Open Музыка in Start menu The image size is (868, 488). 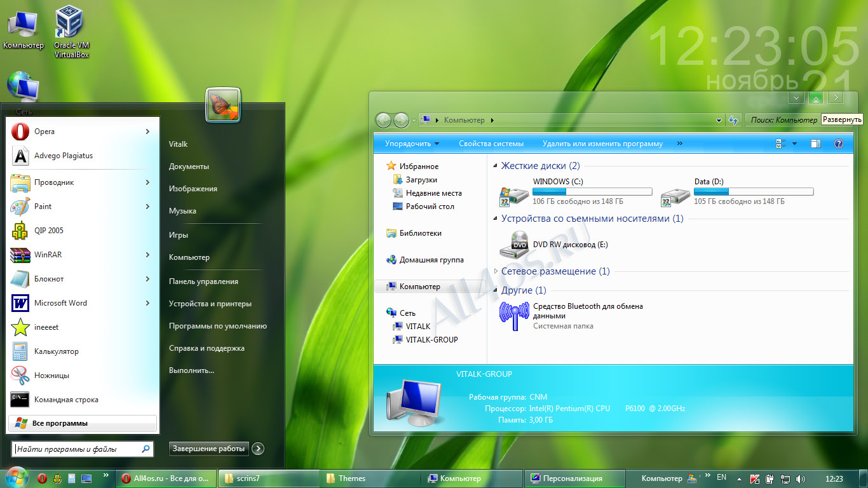(x=182, y=211)
